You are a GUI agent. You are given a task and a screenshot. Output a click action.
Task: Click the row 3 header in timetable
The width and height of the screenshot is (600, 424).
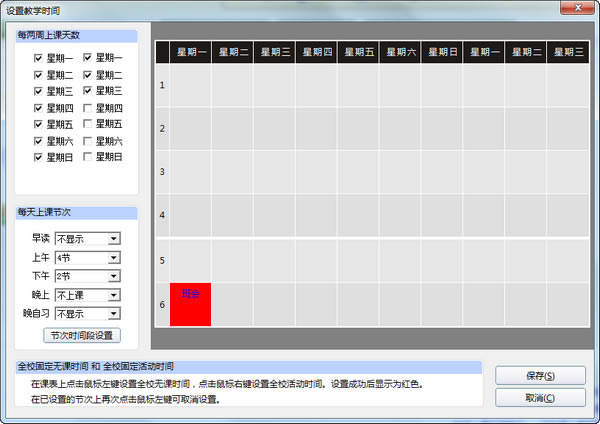point(162,172)
